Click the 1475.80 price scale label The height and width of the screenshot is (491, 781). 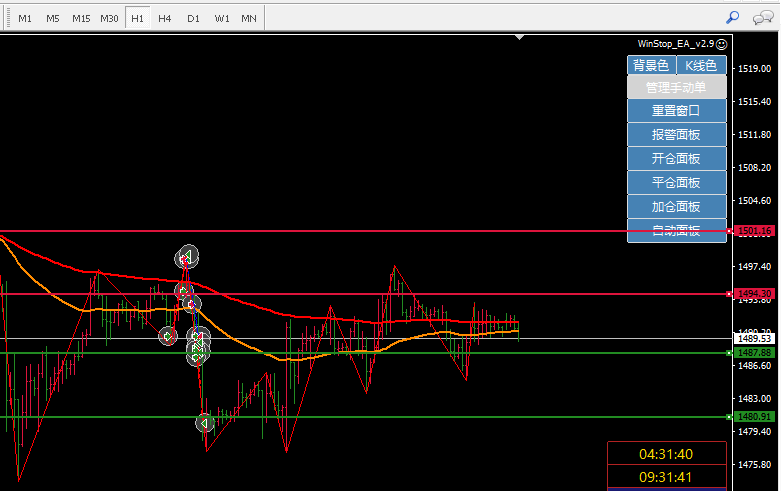tap(755, 465)
